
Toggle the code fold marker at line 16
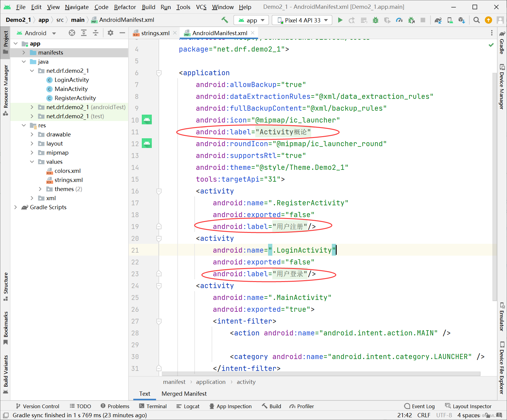coord(158,191)
